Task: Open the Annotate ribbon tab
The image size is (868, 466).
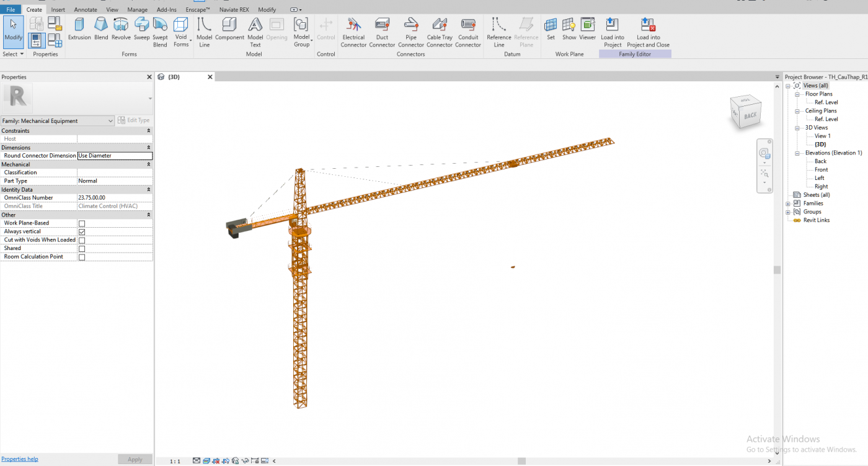Action: tap(86, 10)
